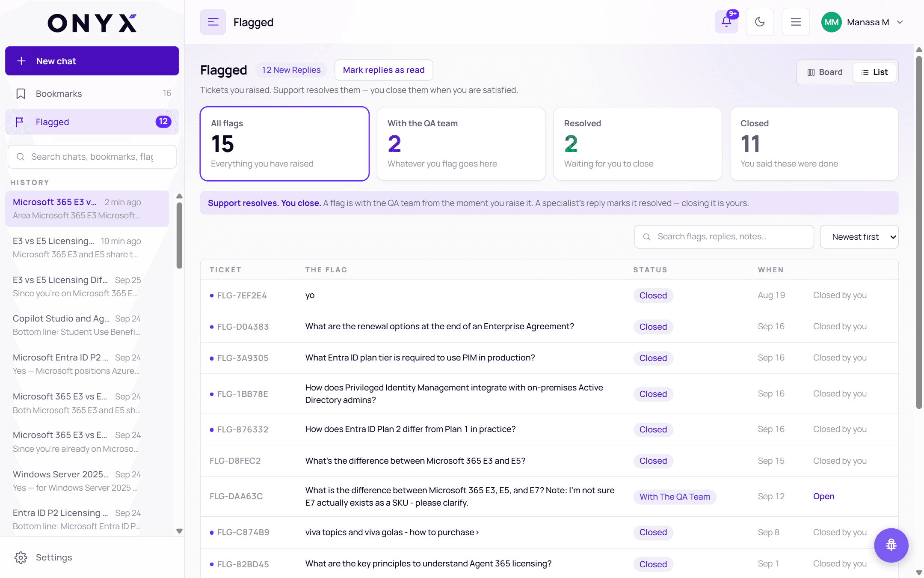Click Mark replies as read
The width and height of the screenshot is (924, 578).
tap(384, 70)
